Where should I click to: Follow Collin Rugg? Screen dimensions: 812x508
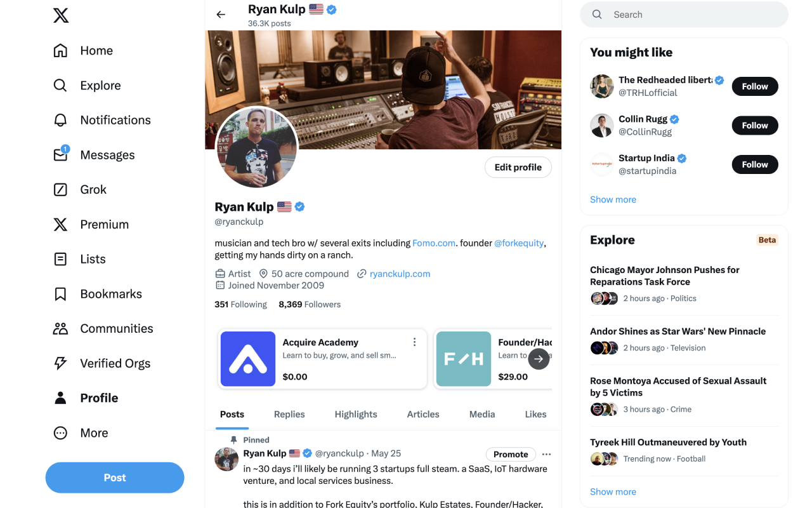point(755,125)
